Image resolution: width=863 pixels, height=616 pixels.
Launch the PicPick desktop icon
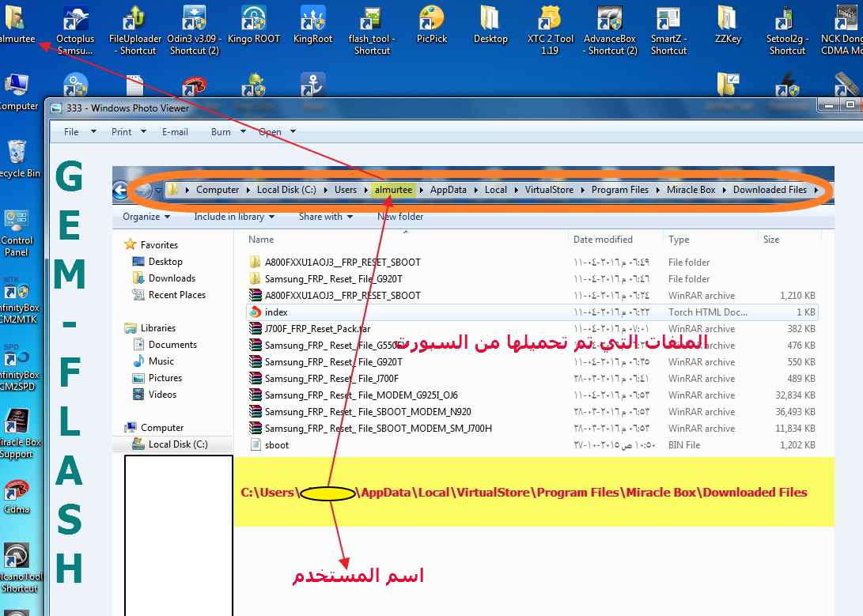tap(432, 25)
